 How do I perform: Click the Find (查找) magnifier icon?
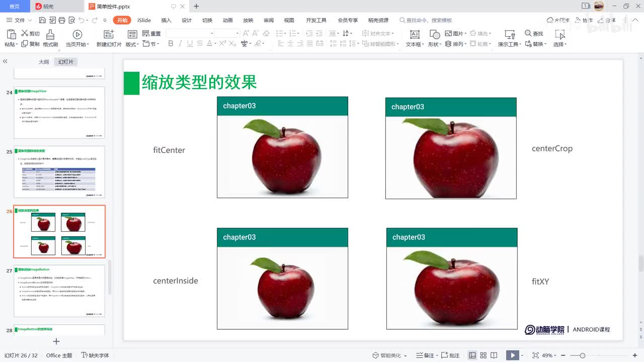[x=528, y=33]
